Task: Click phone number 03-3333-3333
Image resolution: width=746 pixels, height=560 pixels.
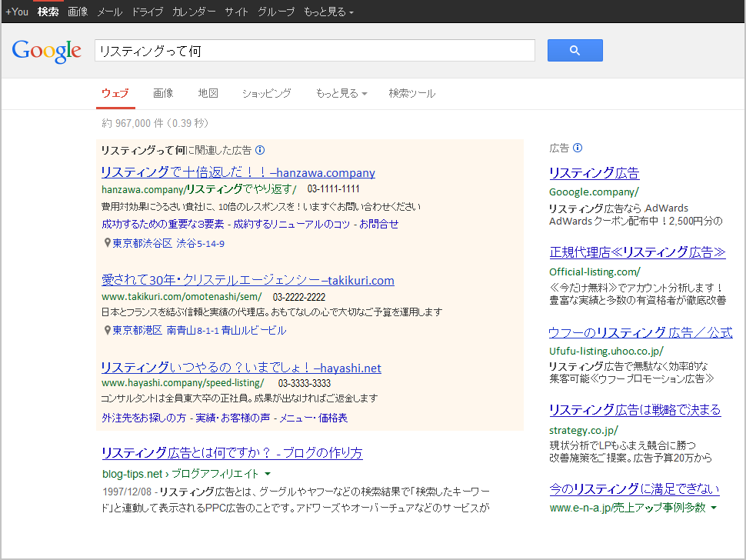Action: point(305,384)
